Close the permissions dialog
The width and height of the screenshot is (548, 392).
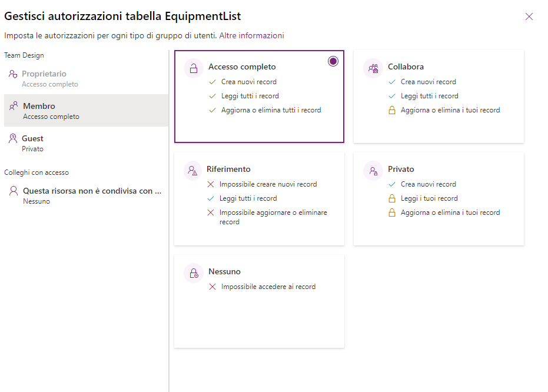click(x=529, y=16)
